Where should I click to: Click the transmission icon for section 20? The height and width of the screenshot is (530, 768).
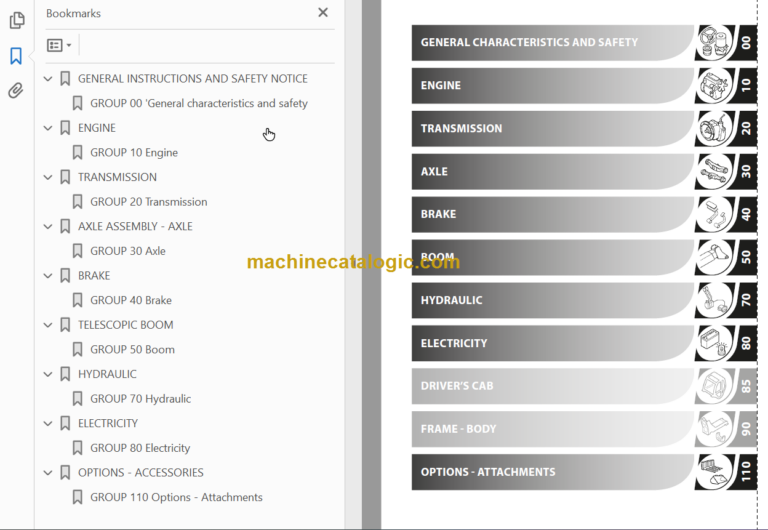[x=714, y=128]
